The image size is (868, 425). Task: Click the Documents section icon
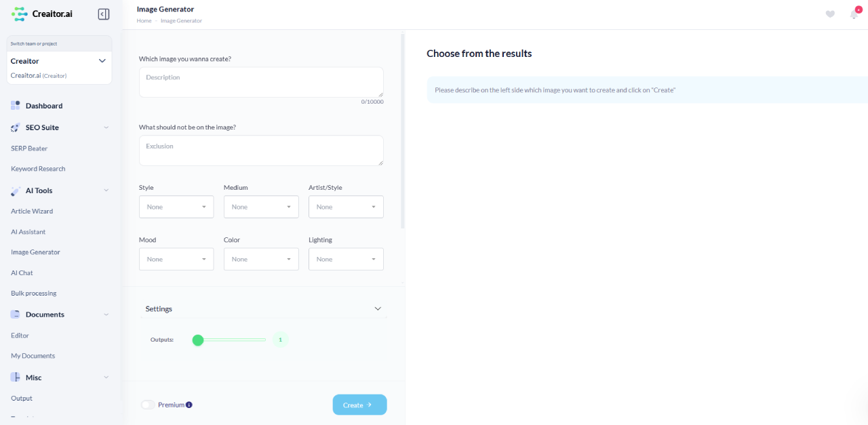coord(16,315)
